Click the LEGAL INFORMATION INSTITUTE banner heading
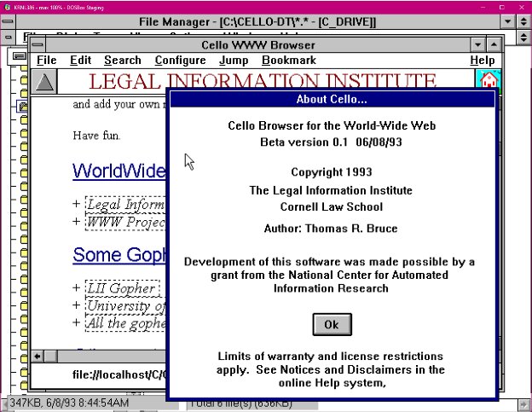The width and height of the screenshot is (532, 412). 263,82
